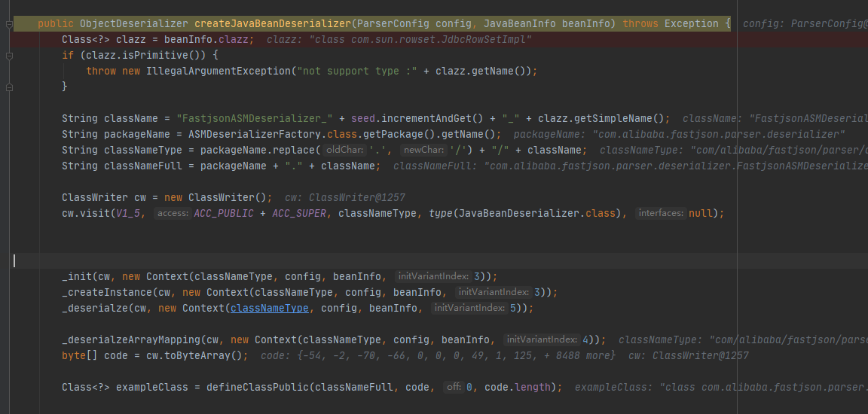Click the inline debug value of packageName
868x414 pixels.
[679, 134]
